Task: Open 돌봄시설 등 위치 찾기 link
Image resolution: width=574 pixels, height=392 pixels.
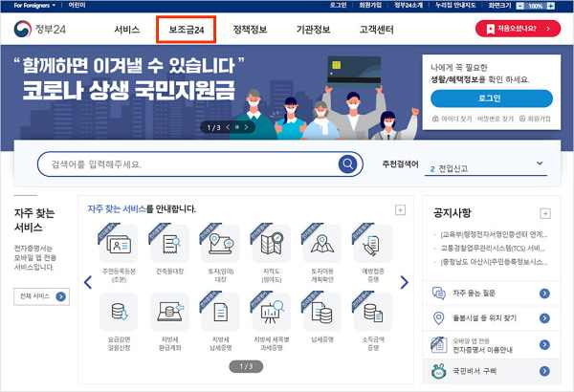Action: [484, 318]
